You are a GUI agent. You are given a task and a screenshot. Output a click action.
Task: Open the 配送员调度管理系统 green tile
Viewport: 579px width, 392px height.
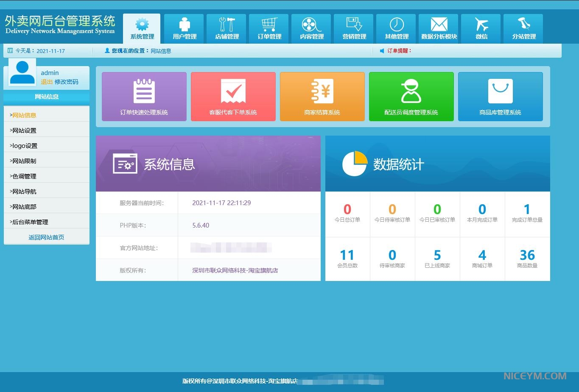click(x=411, y=97)
